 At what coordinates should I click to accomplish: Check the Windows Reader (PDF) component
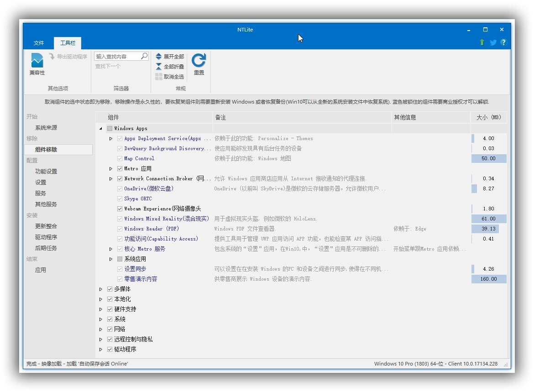click(119, 229)
